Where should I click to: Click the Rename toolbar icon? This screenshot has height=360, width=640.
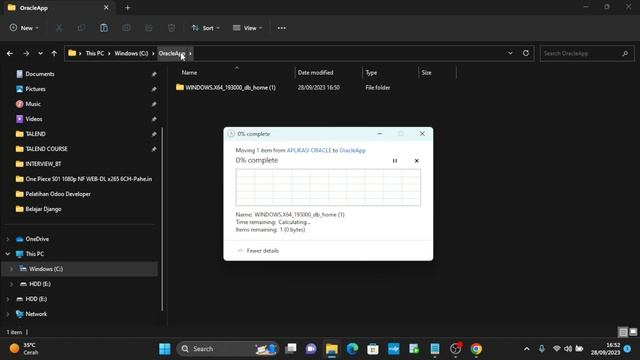click(126, 28)
